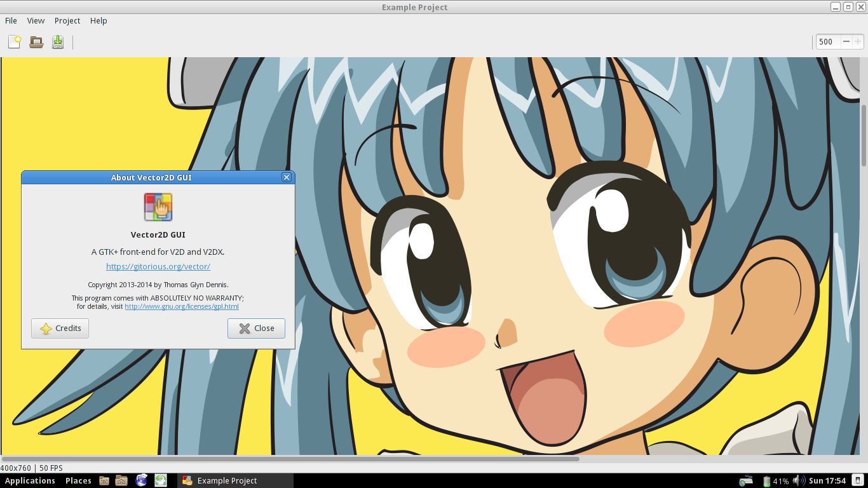Click the zoom value field showing 500
This screenshot has width=868, height=488.
[827, 41]
